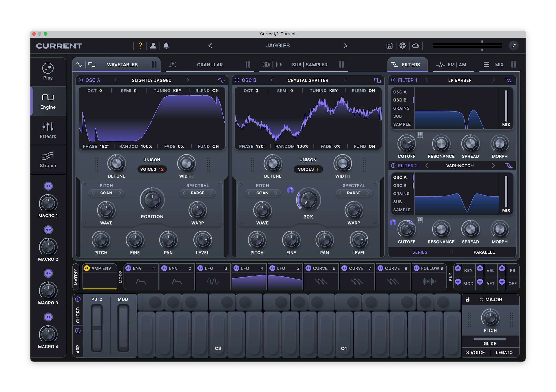Click the next preset arrow beside JAGGIES

click(346, 45)
